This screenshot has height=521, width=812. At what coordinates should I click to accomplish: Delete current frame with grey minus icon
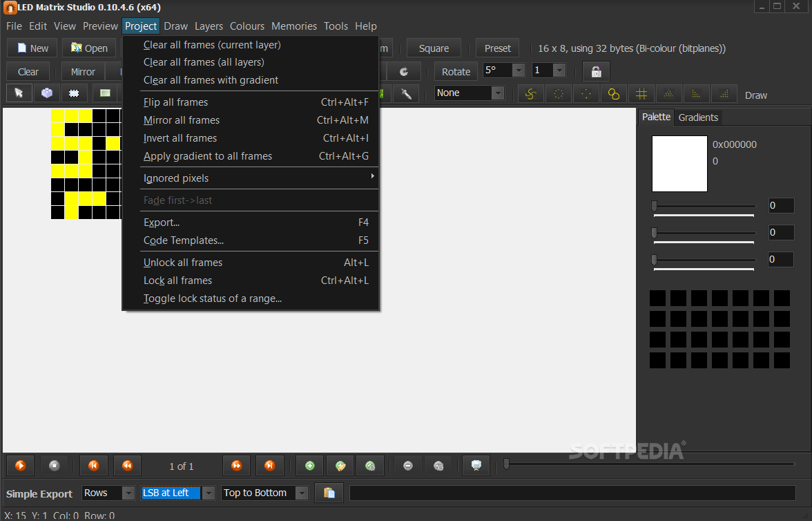pyautogui.click(x=408, y=466)
